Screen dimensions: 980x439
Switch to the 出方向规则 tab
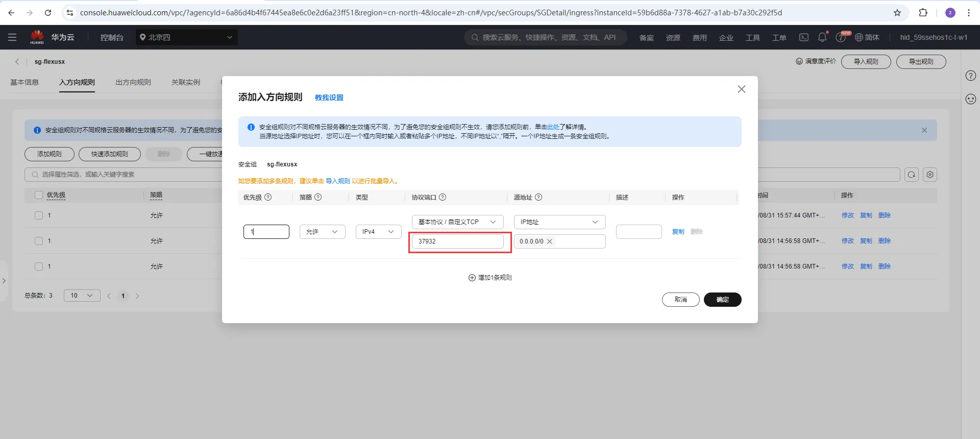[x=133, y=82]
